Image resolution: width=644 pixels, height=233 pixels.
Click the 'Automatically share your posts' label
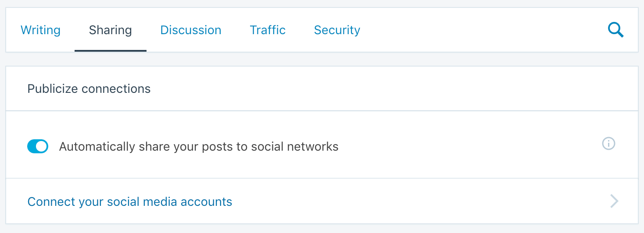(x=199, y=147)
